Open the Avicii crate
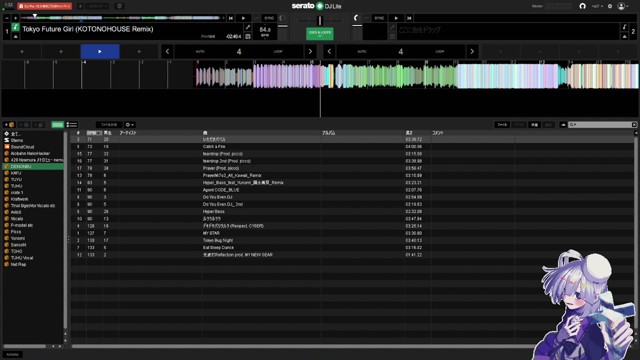The height and width of the screenshot is (360, 640). (33, 212)
